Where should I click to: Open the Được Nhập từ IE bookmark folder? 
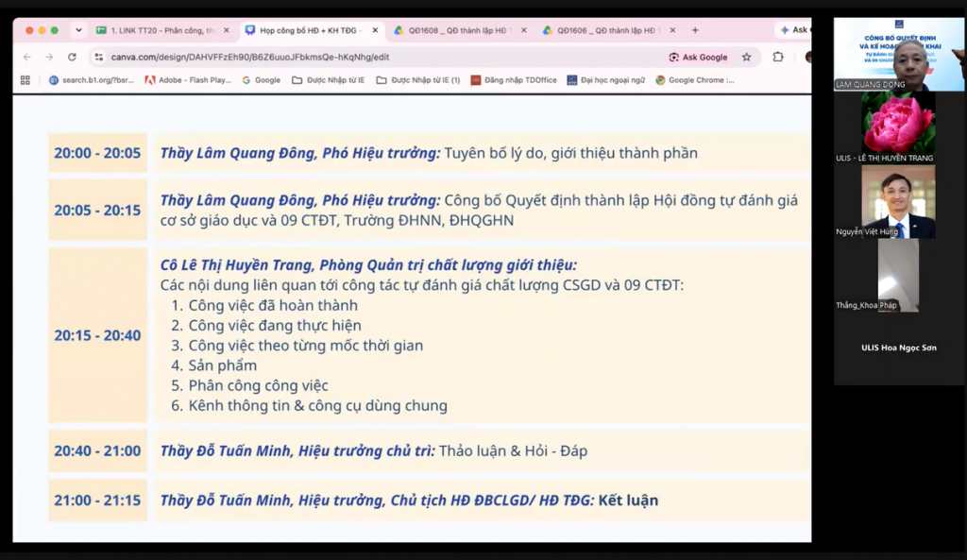coord(328,80)
